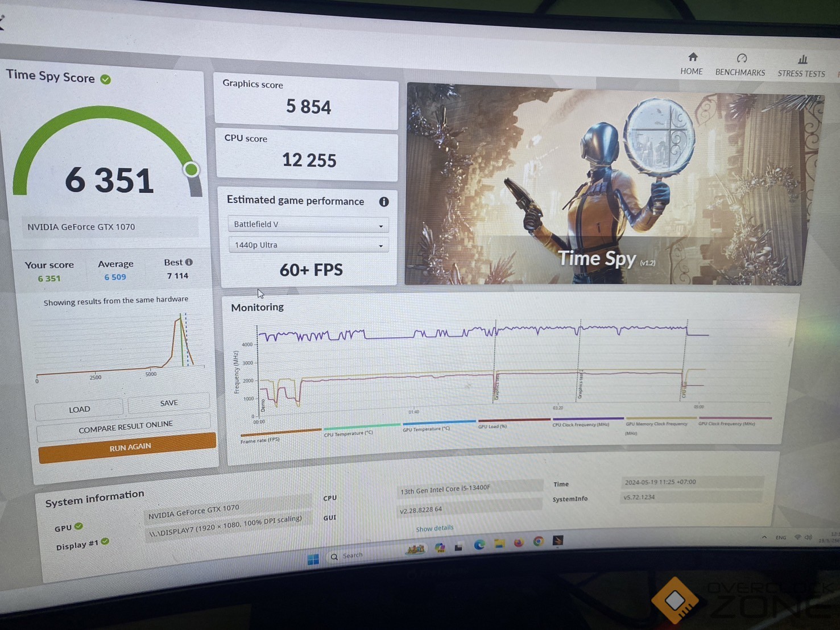This screenshot has width=840, height=630.
Task: Click the 60+ FPS estimate
Action: tap(311, 270)
